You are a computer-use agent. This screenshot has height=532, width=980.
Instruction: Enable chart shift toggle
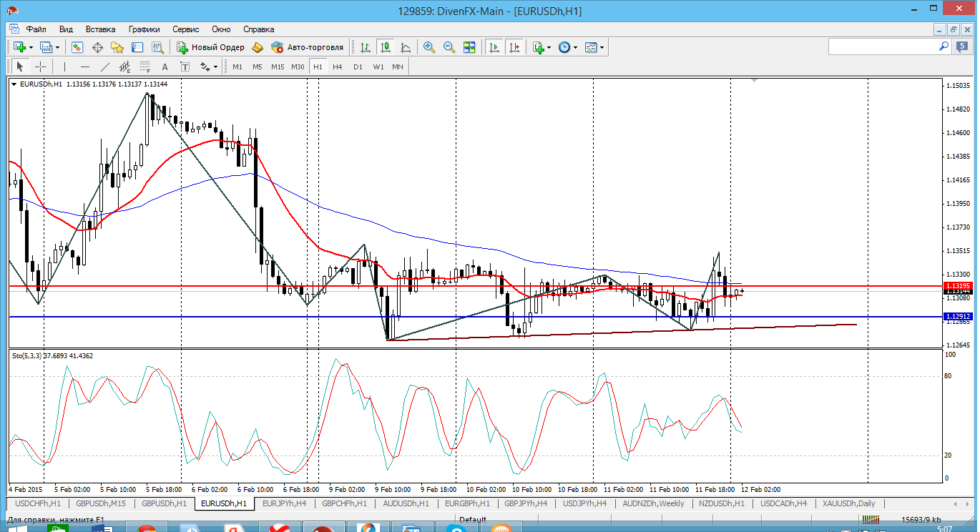pos(514,47)
